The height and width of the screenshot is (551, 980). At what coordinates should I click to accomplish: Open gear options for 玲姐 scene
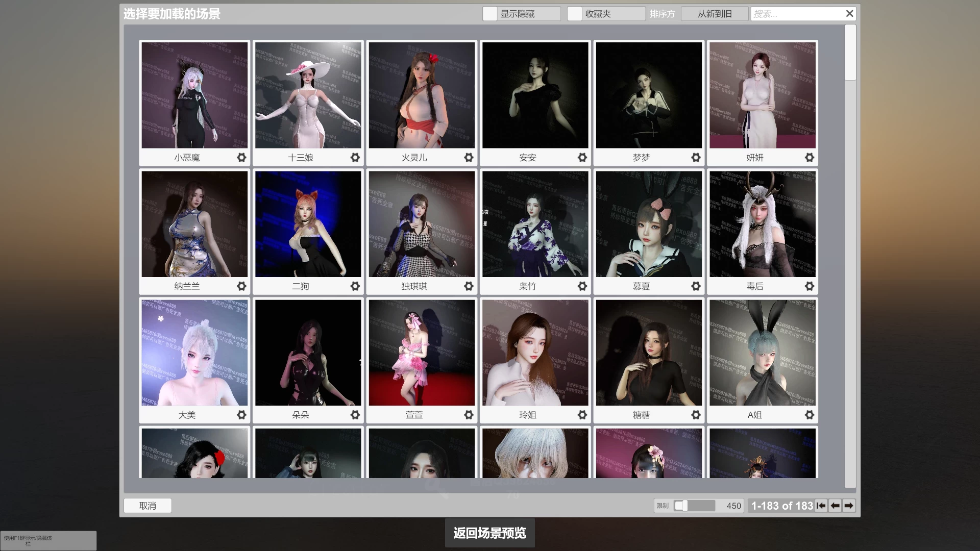(x=582, y=415)
